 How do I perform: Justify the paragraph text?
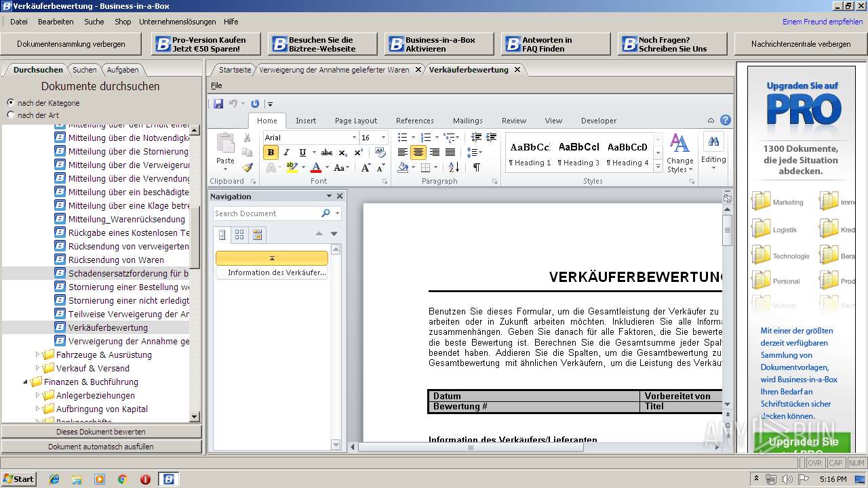coord(450,152)
